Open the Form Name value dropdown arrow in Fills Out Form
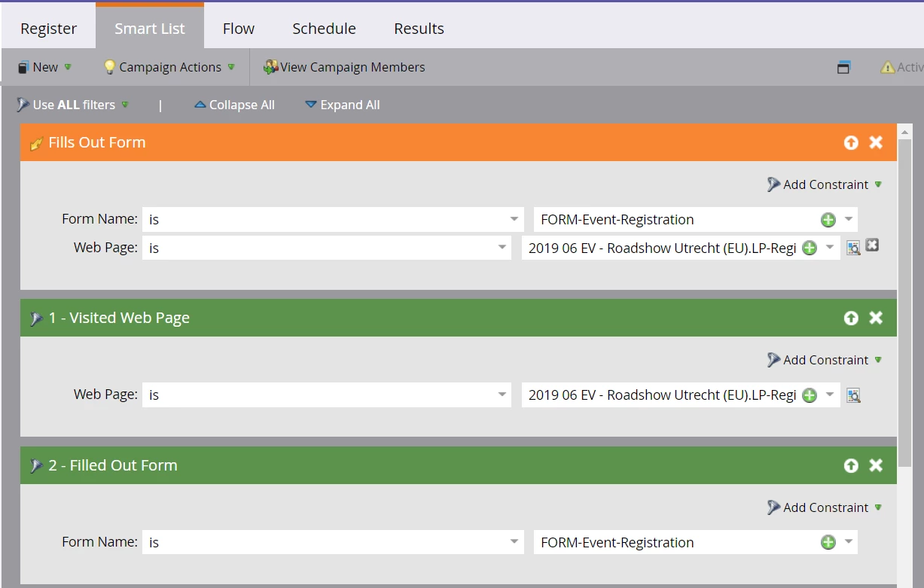Screen dimensions: 924x588 pyautogui.click(x=849, y=220)
